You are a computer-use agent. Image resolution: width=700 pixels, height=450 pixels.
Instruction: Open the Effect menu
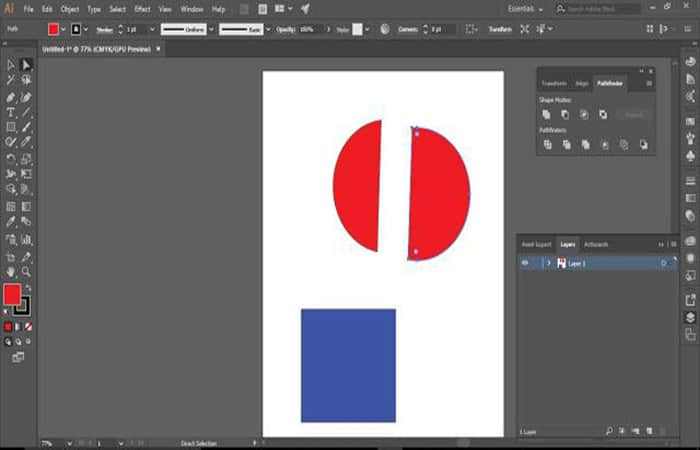142,9
